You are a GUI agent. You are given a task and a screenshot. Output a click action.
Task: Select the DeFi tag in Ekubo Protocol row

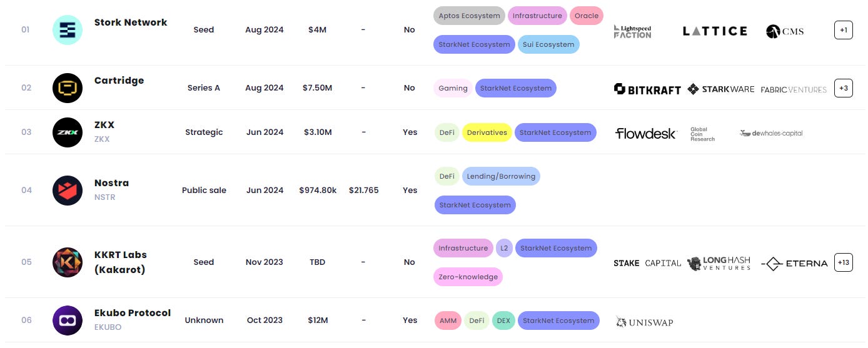point(477,321)
